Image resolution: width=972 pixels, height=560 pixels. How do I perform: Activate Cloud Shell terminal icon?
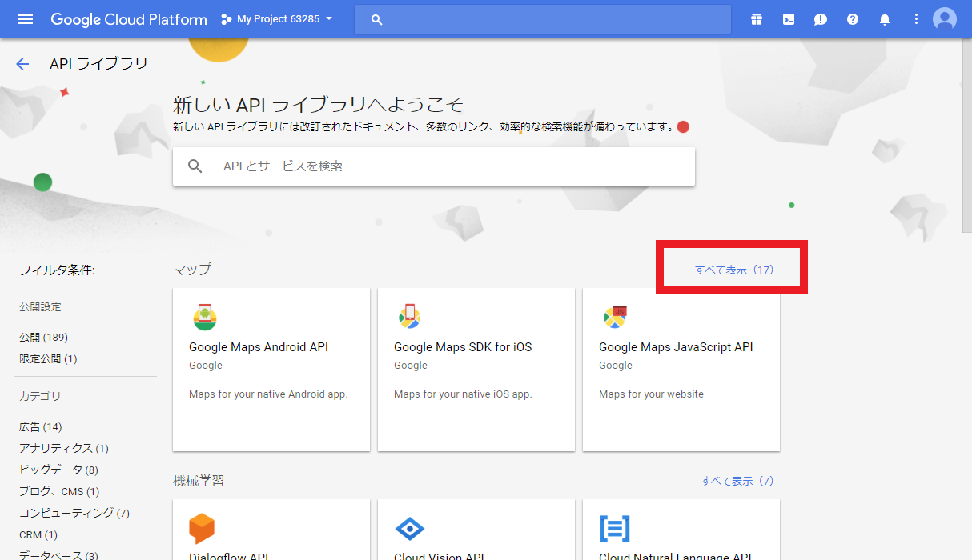coord(789,19)
